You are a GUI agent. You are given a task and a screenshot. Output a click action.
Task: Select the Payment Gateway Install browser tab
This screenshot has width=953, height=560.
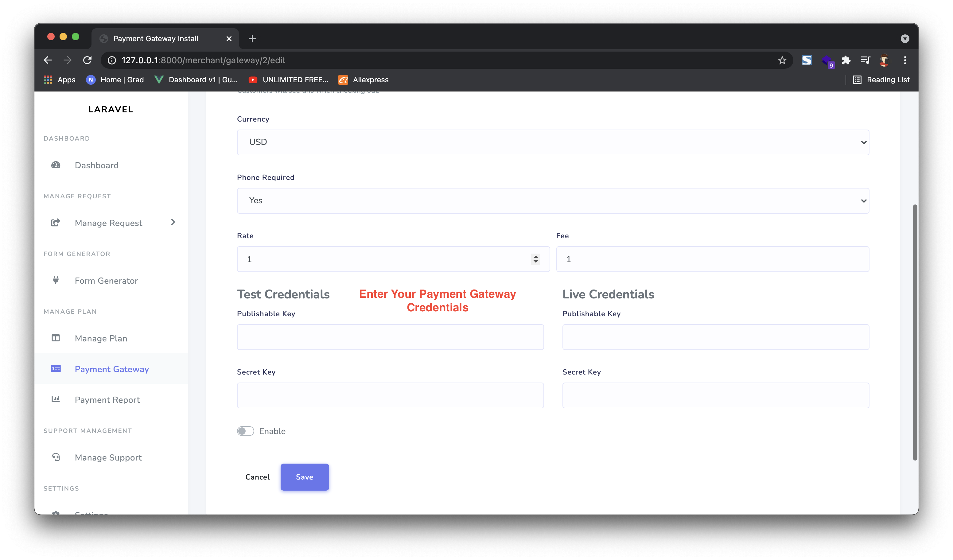[156, 39]
